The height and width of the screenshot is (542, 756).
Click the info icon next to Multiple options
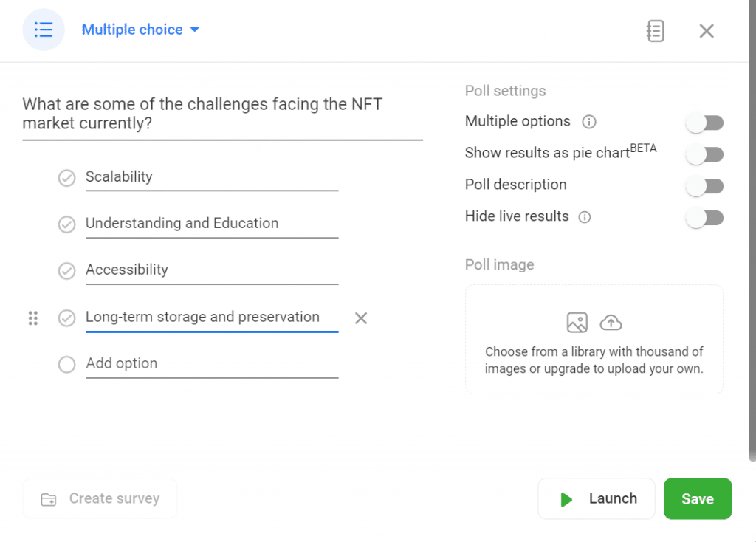click(x=589, y=122)
